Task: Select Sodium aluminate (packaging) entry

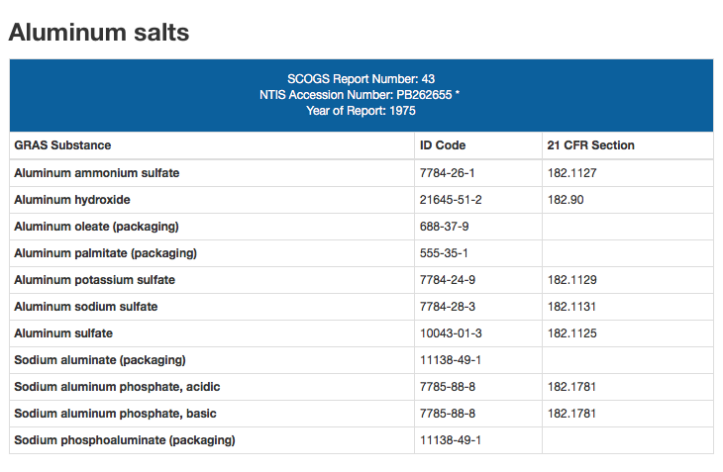Action: (x=100, y=360)
